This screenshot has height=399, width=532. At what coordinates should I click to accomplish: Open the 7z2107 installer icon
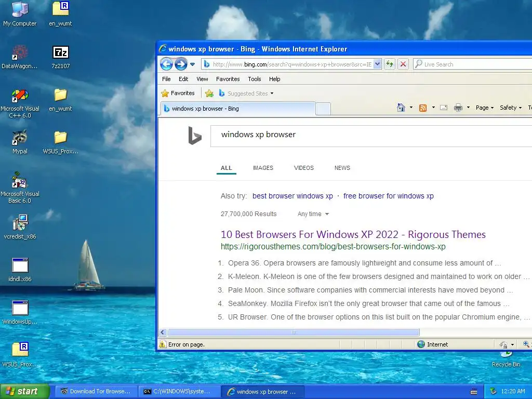click(61, 56)
